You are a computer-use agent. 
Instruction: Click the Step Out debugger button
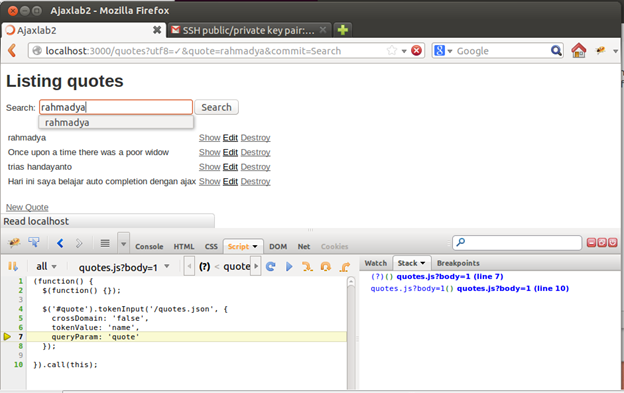345,267
